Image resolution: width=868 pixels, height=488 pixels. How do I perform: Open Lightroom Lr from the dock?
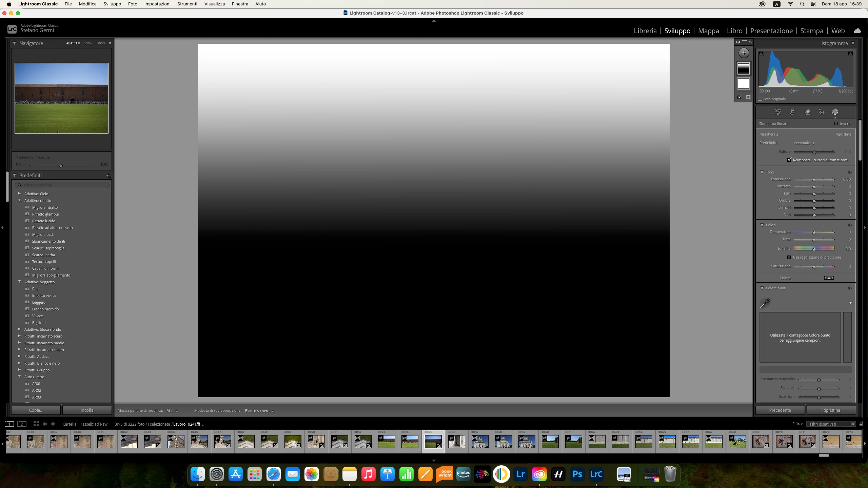click(x=520, y=474)
